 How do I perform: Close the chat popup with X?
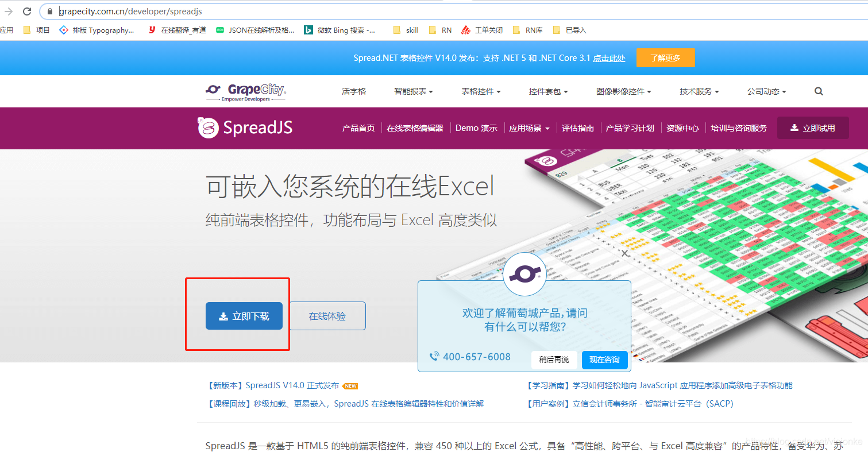click(625, 253)
